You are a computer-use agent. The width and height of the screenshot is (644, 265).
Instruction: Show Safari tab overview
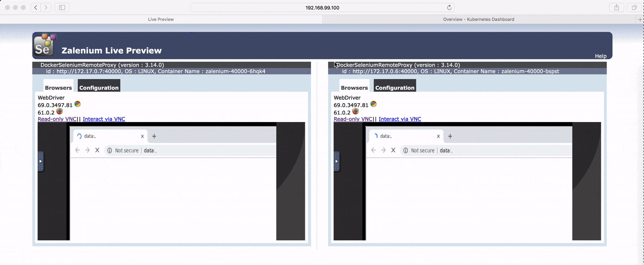click(x=634, y=8)
